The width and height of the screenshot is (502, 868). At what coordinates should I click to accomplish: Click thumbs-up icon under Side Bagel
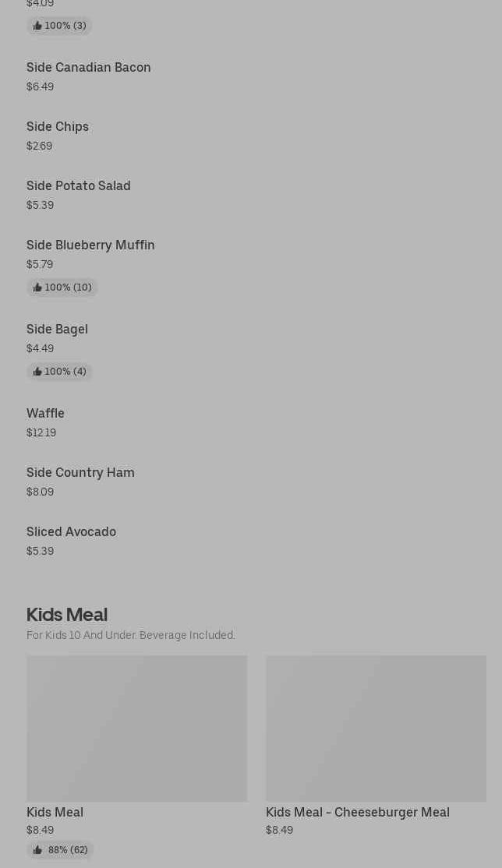coord(37,372)
